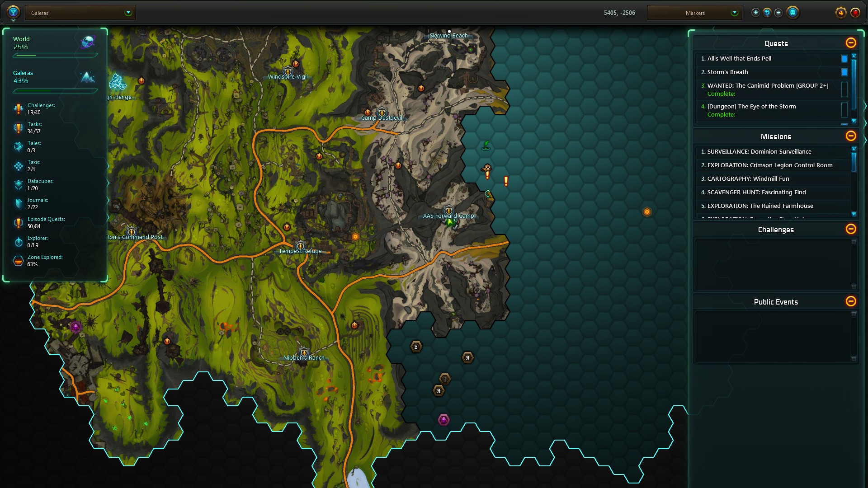The width and height of the screenshot is (868, 488).
Task: Toggle tracking for WANTED: The Canimid Problem
Action: [844, 89]
